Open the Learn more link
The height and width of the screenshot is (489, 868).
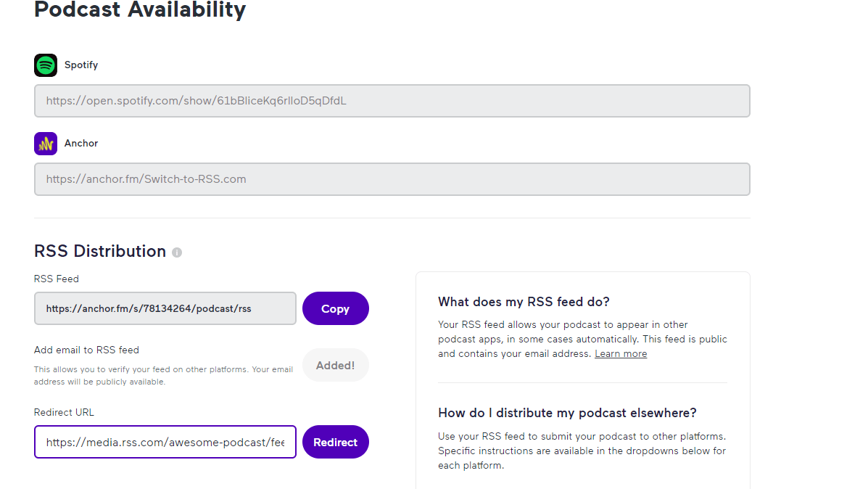click(620, 354)
